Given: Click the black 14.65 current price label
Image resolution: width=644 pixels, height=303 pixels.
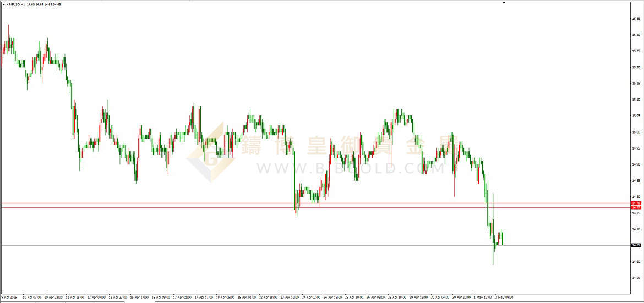Looking at the screenshot, I should (x=636, y=245).
